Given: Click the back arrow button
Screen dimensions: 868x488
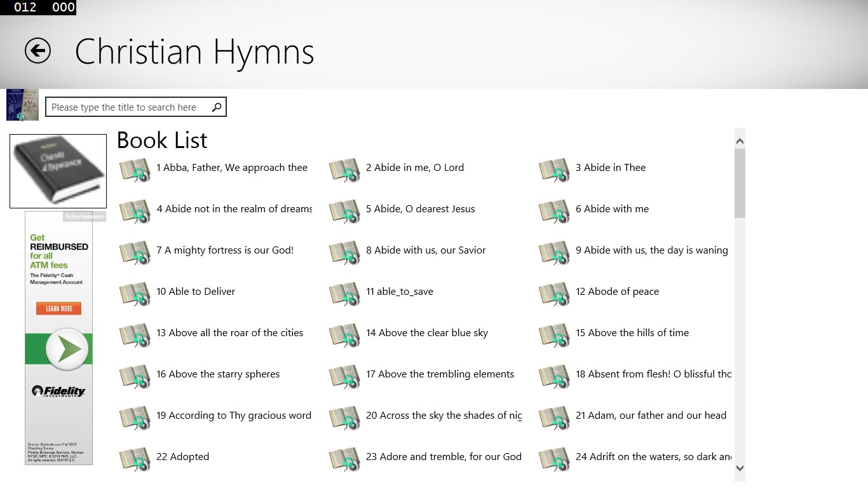Looking at the screenshot, I should [x=37, y=51].
